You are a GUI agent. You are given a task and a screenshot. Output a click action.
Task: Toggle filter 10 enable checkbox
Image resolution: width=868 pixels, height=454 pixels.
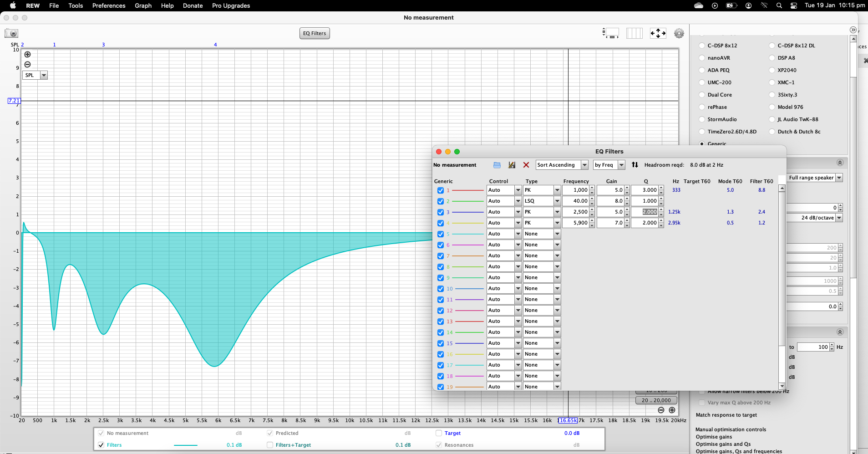click(440, 289)
